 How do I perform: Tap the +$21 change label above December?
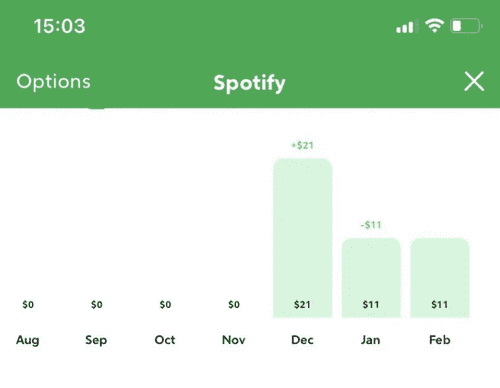point(302,145)
